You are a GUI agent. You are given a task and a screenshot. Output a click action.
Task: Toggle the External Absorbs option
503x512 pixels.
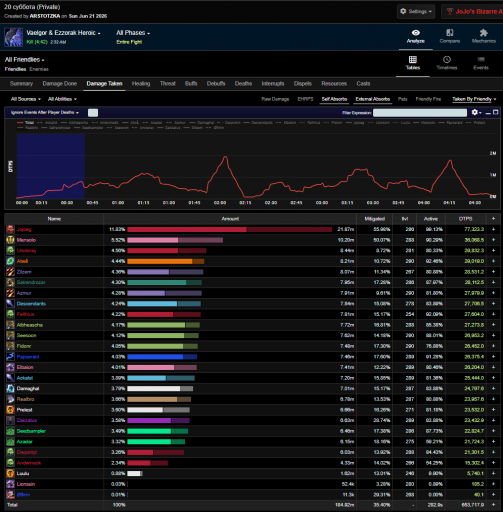373,99
